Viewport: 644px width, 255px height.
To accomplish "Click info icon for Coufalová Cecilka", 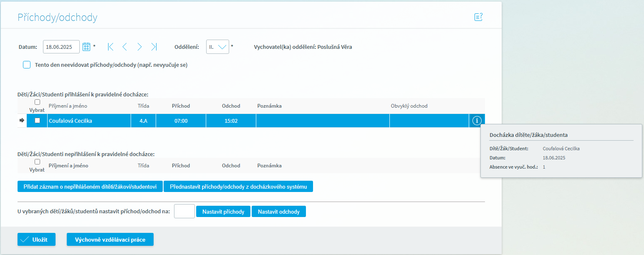I will [477, 121].
